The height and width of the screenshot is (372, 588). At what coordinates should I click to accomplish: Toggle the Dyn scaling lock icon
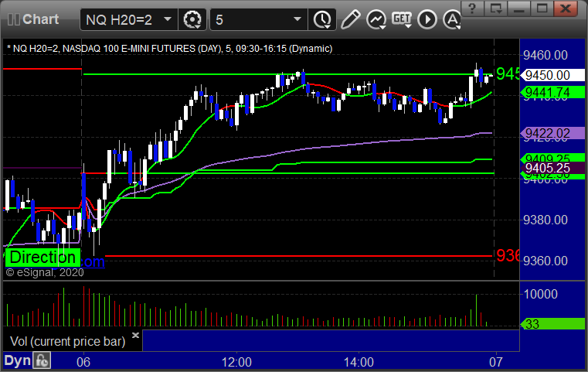tap(42, 360)
